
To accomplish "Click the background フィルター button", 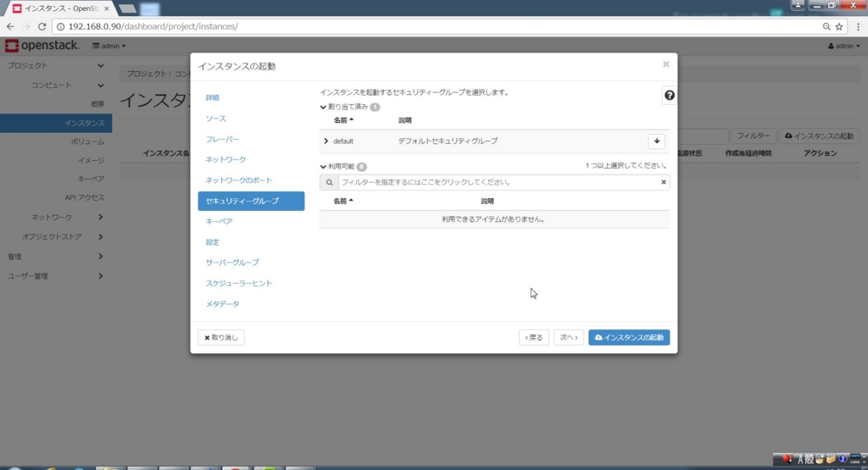I will [x=754, y=136].
